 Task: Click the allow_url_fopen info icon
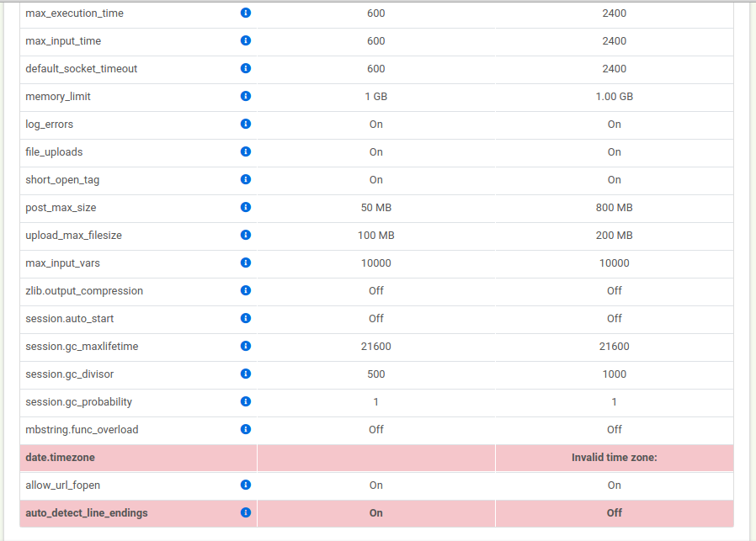pos(246,485)
